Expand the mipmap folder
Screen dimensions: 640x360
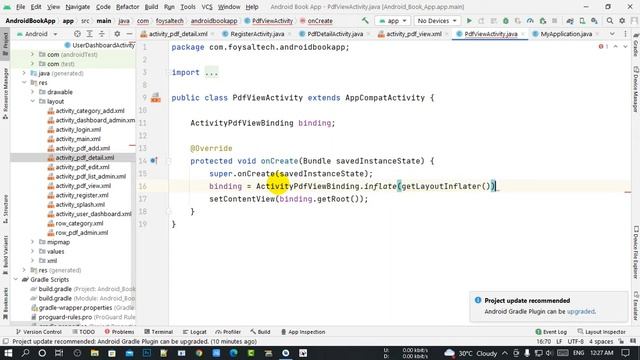(32, 242)
